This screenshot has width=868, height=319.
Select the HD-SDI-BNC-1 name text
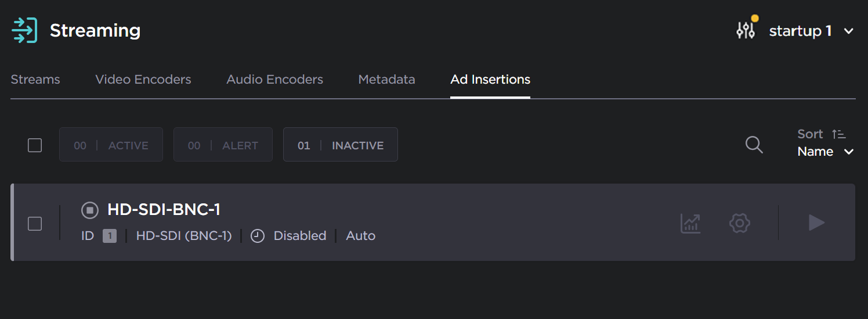click(x=164, y=210)
